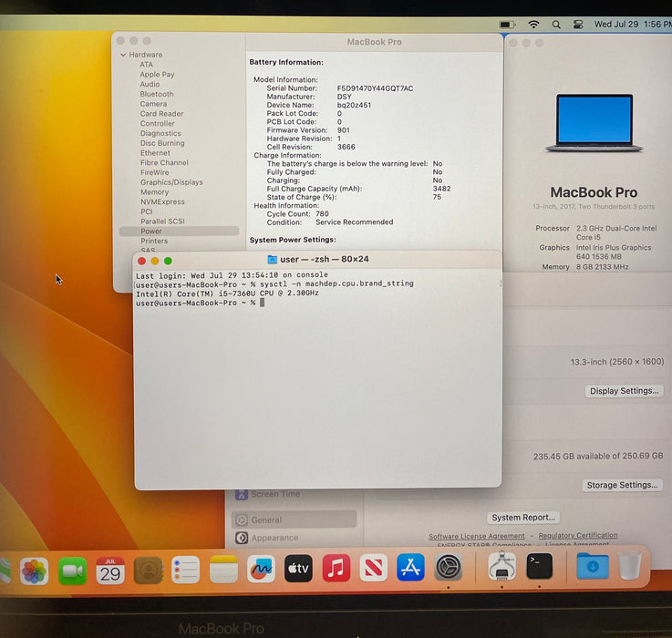672x638 pixels.
Task: Select Ethernet in the hardware list
Action: pyautogui.click(x=155, y=153)
